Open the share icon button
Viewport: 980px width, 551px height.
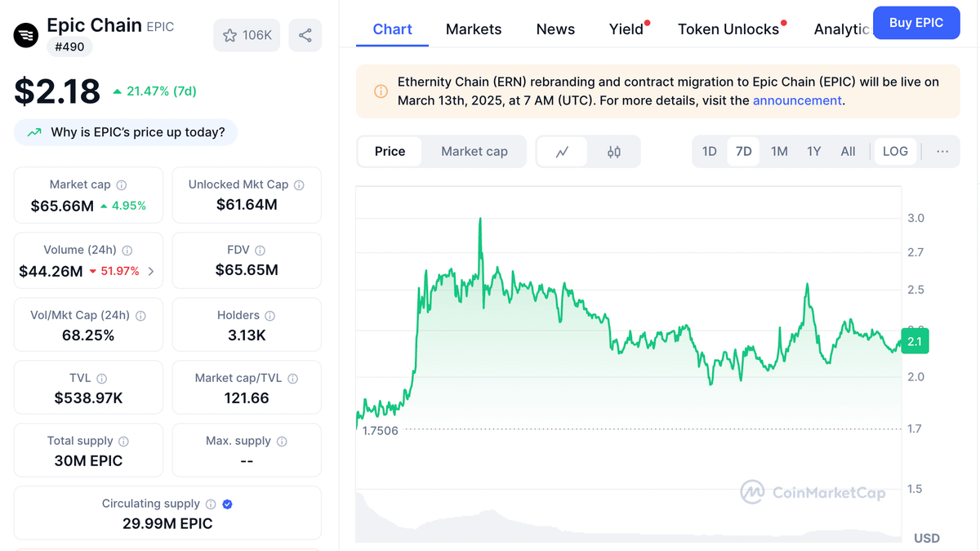pos(305,35)
